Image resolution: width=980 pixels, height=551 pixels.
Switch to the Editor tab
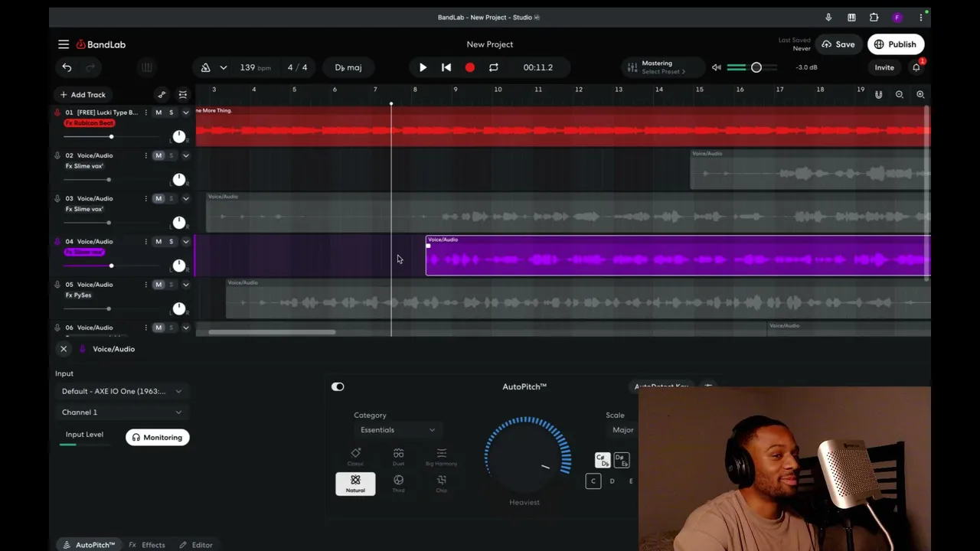[196, 545]
